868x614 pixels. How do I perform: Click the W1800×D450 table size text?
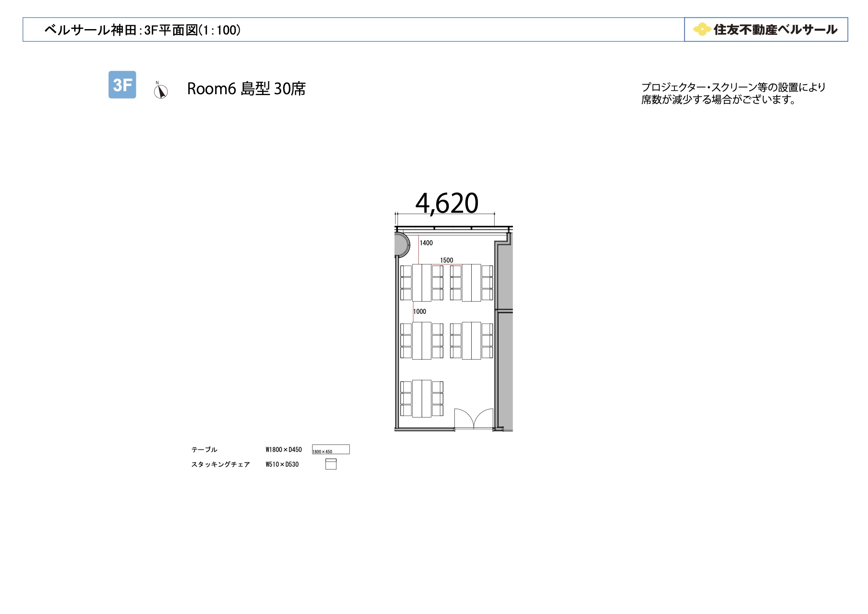tap(284, 449)
